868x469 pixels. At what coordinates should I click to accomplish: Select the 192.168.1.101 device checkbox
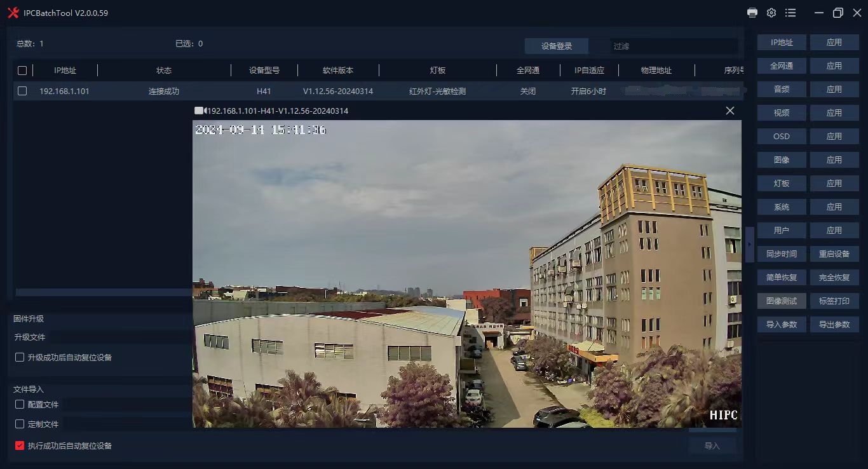point(22,91)
